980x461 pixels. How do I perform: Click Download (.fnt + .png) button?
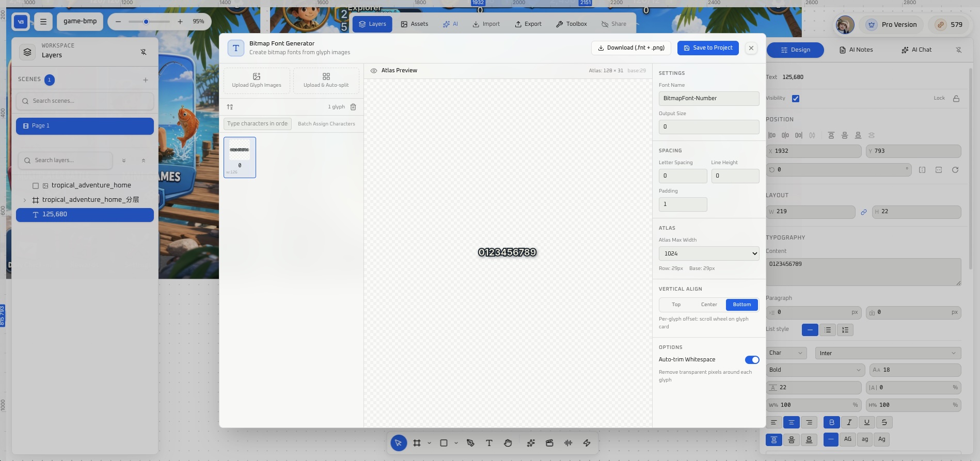pyautogui.click(x=631, y=48)
